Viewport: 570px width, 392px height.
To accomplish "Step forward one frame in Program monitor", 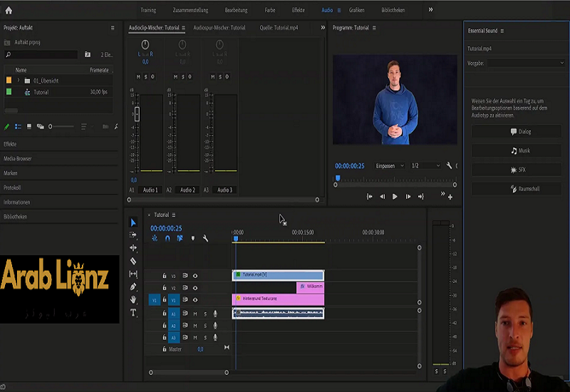I will tap(408, 197).
